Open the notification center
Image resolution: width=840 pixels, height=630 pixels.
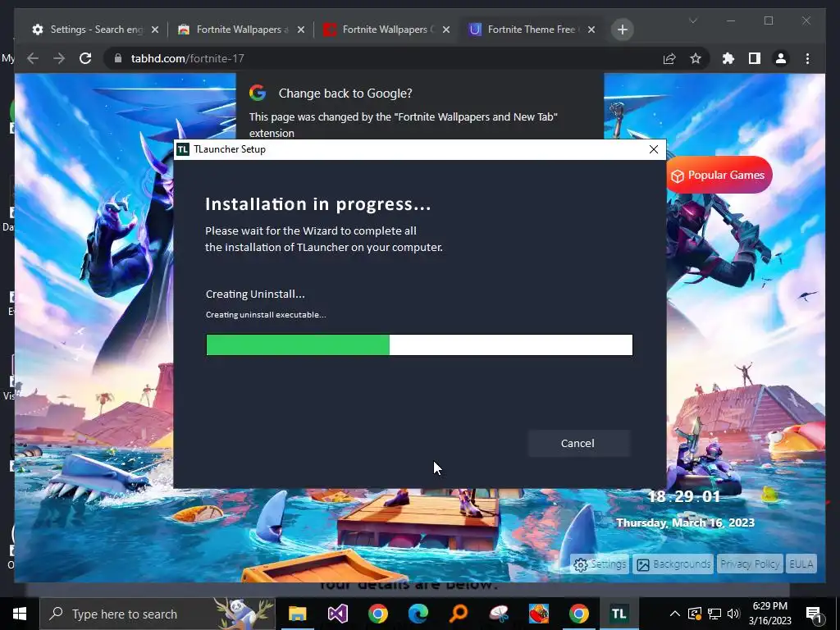point(815,614)
